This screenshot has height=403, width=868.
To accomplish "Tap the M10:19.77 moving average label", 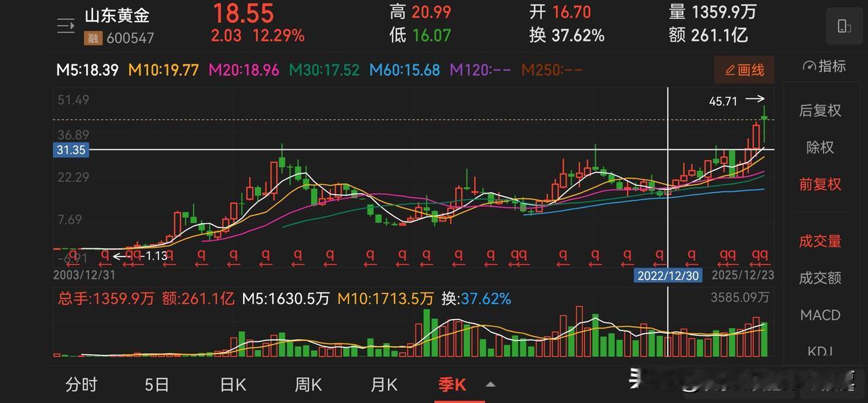I will (x=163, y=70).
